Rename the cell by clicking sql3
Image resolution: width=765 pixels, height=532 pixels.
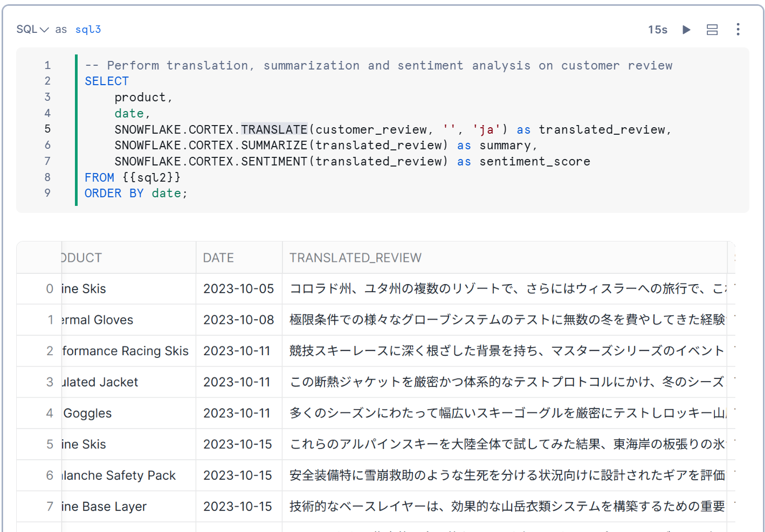tap(88, 30)
